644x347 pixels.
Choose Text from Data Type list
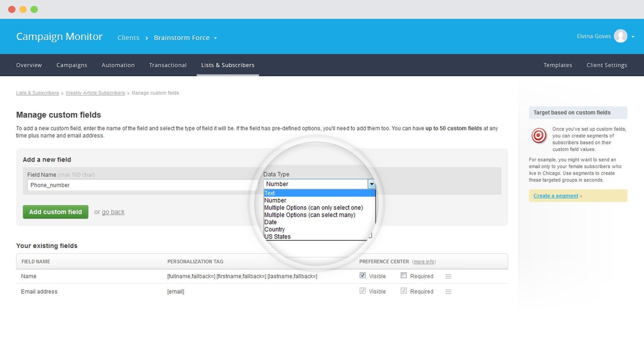(319, 193)
